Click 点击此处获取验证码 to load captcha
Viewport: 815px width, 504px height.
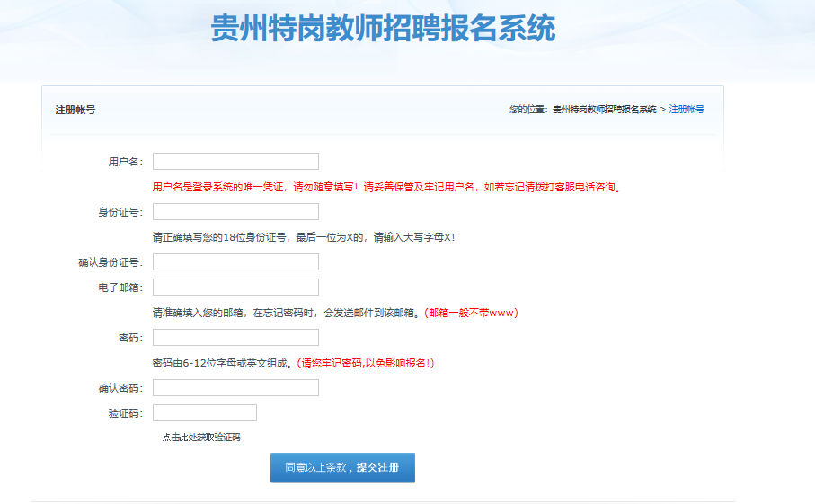tap(201, 438)
